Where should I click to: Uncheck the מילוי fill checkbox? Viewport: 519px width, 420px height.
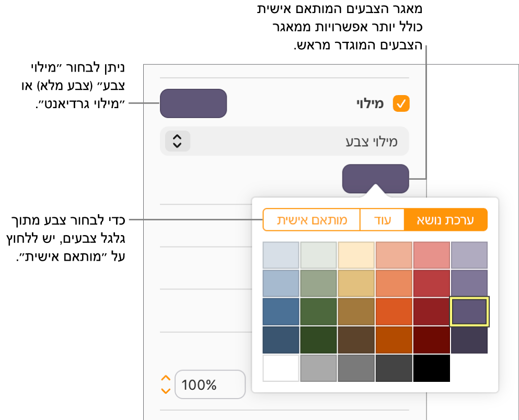click(x=401, y=103)
